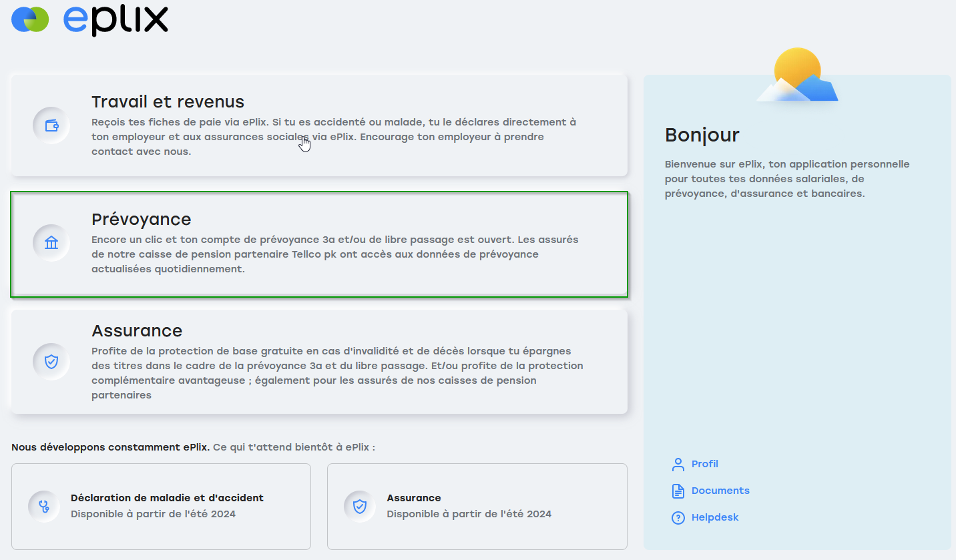Select the bank icon next to Prévoyance
Screen dimensions: 956x560
tap(51, 244)
